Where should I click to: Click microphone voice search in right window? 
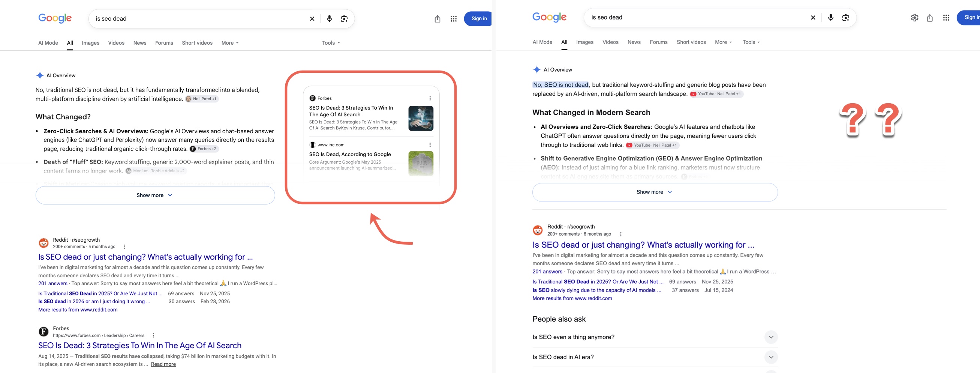(x=830, y=18)
